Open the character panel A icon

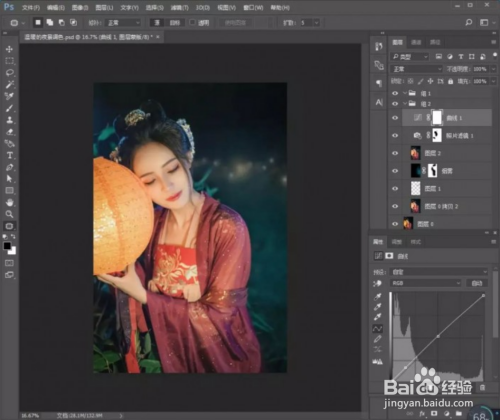(x=379, y=102)
